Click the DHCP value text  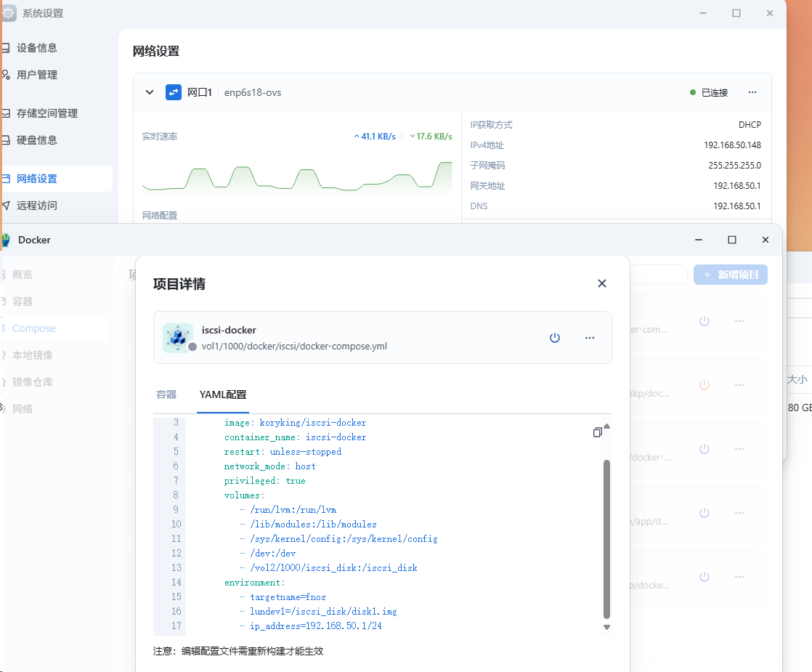tap(750, 125)
